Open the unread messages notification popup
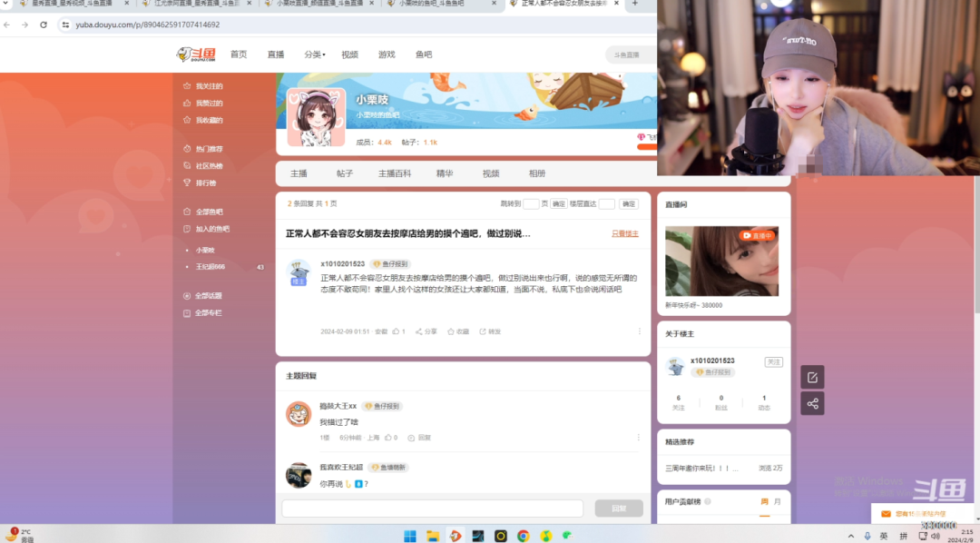This screenshot has height=543, width=980. pos(920,514)
